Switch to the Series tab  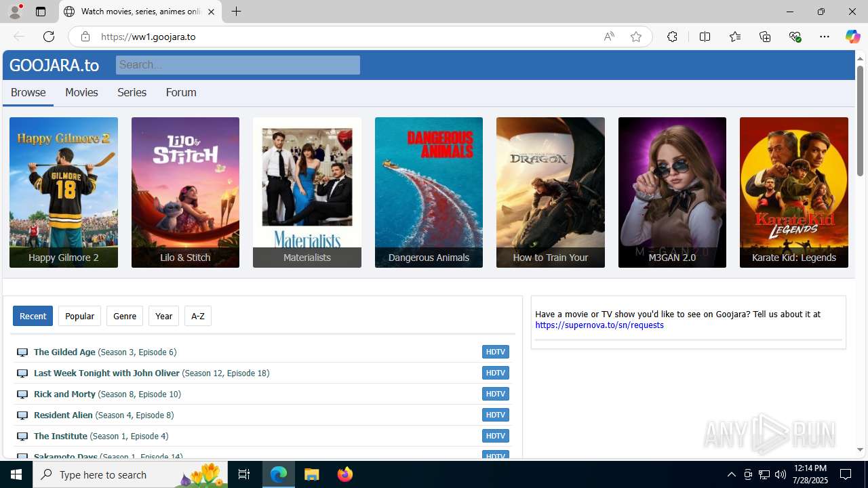[x=132, y=92]
